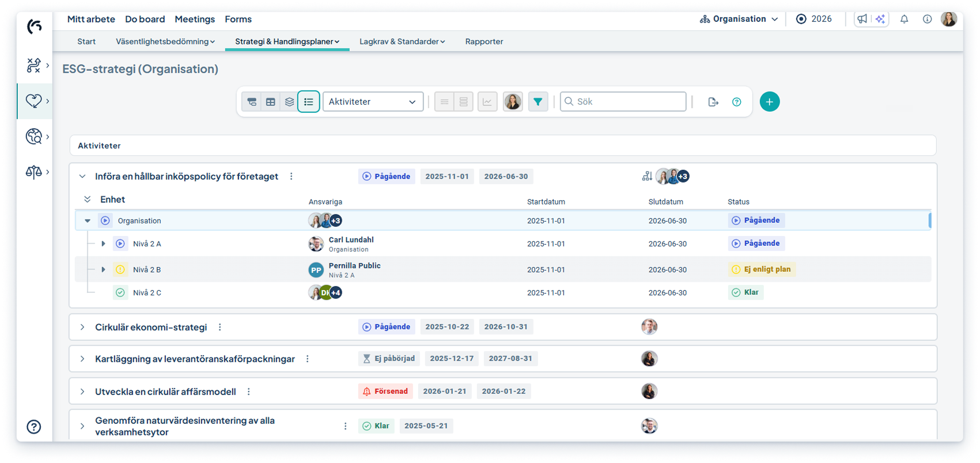The height and width of the screenshot is (463, 980).
Task: Expand the Nivå 2 B tree row
Action: click(x=103, y=270)
